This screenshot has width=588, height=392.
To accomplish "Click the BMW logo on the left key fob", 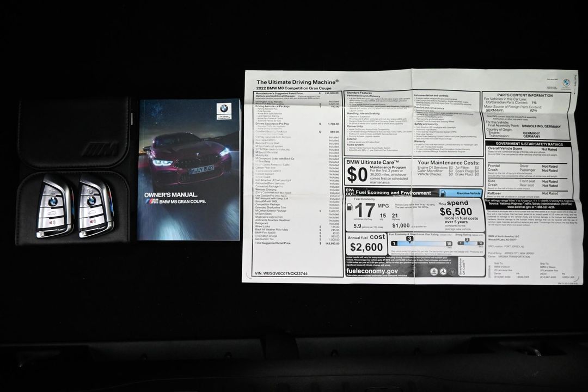I will 53,201.
